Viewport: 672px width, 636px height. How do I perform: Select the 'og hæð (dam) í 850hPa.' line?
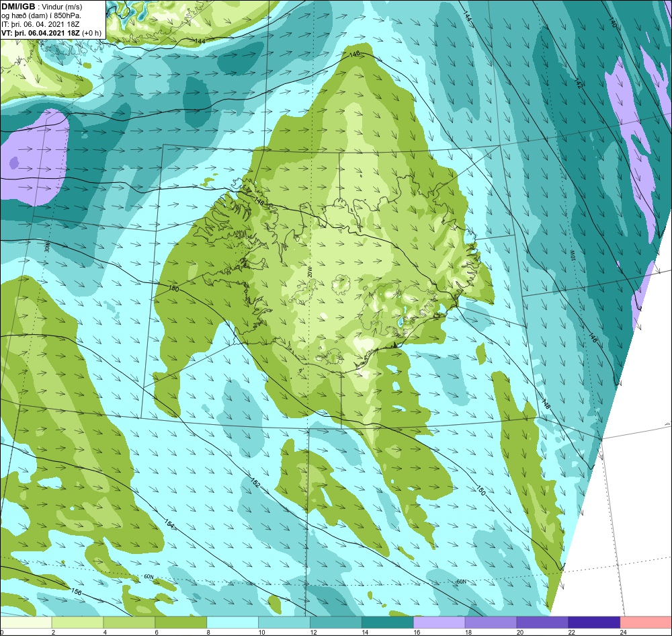(x=41, y=16)
